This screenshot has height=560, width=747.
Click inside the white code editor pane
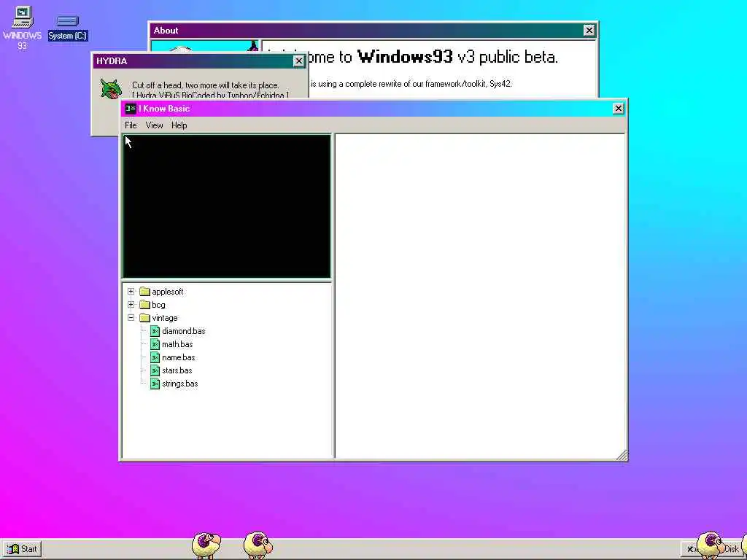click(x=480, y=296)
